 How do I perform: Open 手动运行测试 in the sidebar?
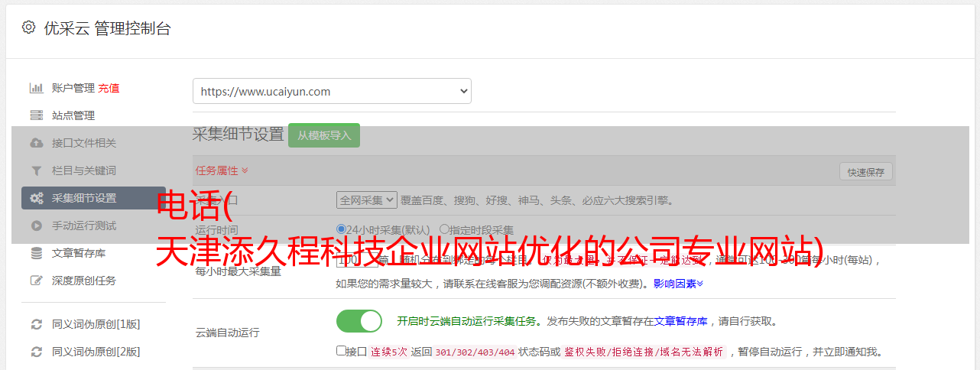click(84, 226)
